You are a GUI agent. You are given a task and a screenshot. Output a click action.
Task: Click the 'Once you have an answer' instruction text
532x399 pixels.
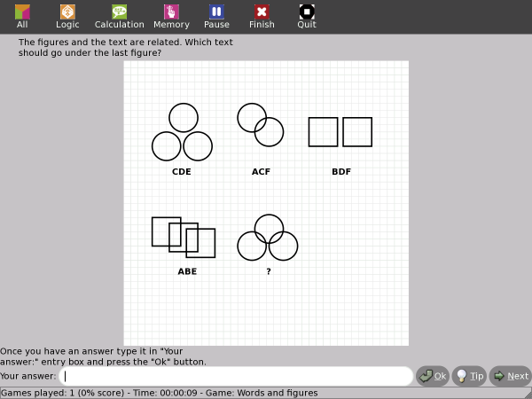coord(103,356)
